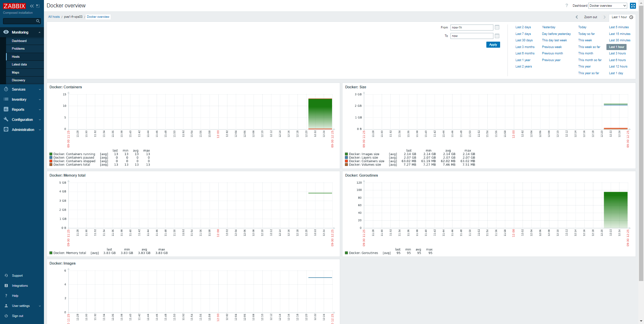Viewport: 644px width, 324px height.
Task: Click the clock icon next to Last 1 hour
Action: (632, 17)
